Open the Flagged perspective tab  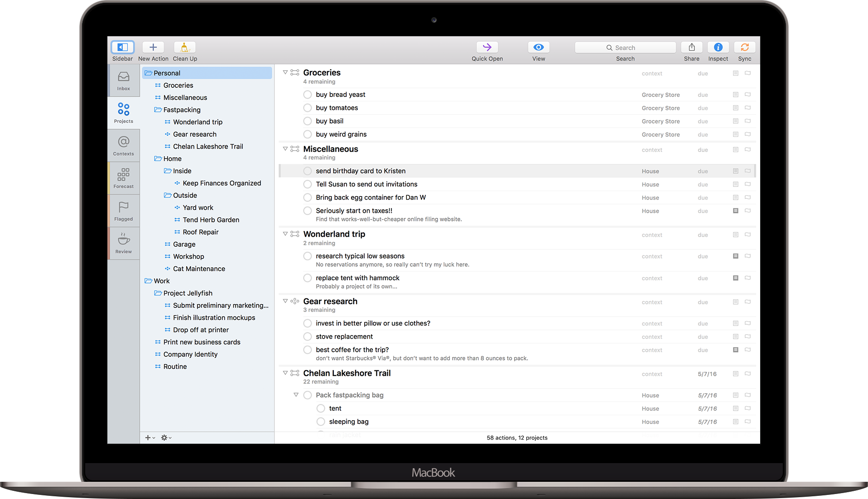[124, 211]
